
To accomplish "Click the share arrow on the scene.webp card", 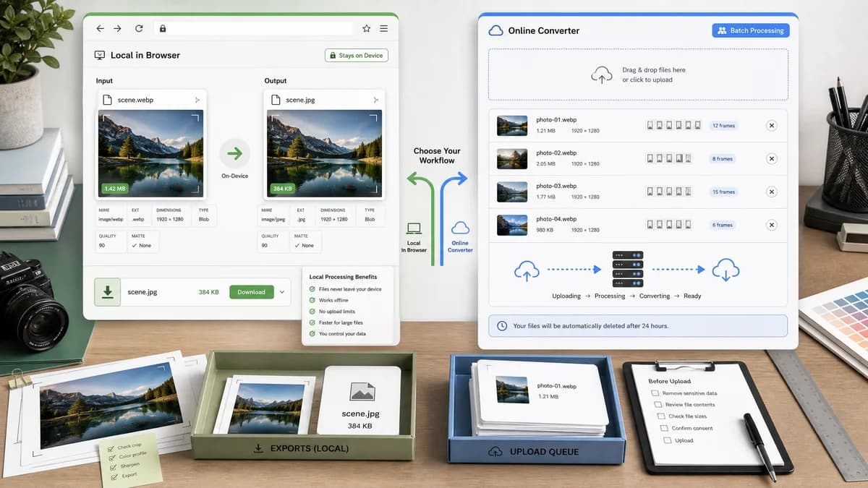I will pos(197,100).
